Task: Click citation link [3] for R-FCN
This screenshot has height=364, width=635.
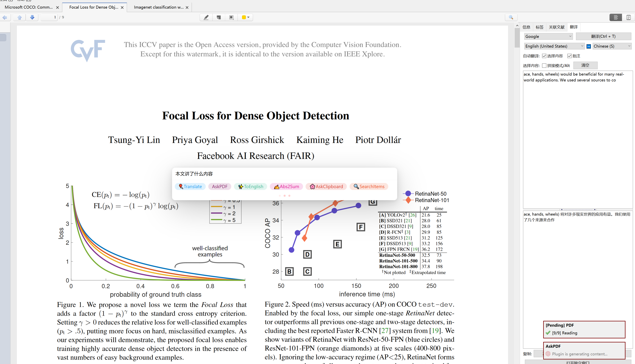Action: tap(407, 232)
